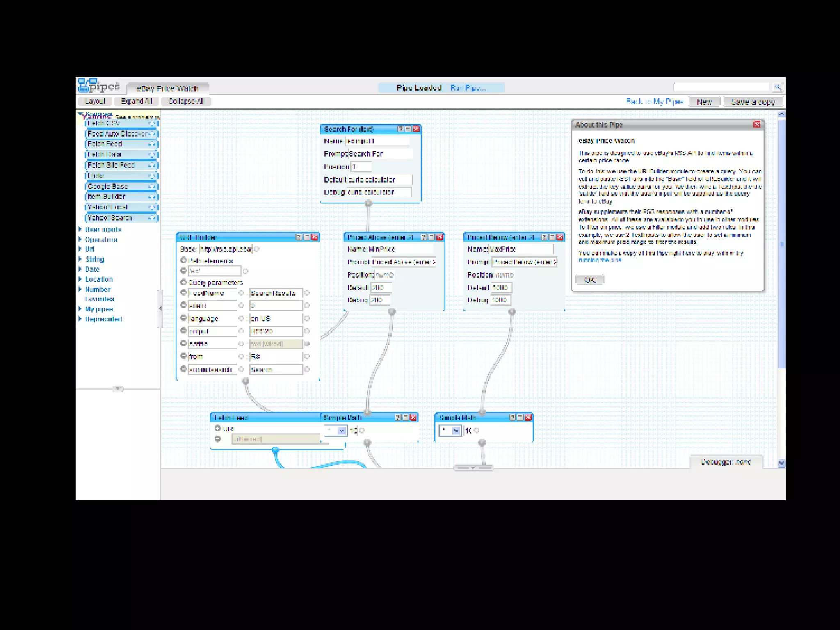Click add icon on Fetch Feed source
Screen dimensions: 840x630
152,144
